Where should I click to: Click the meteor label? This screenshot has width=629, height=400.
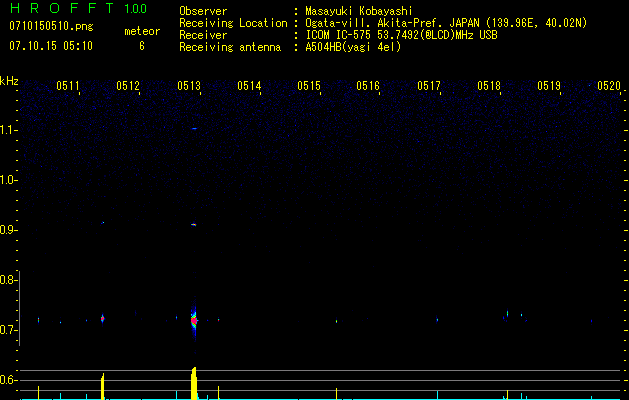coord(142,31)
